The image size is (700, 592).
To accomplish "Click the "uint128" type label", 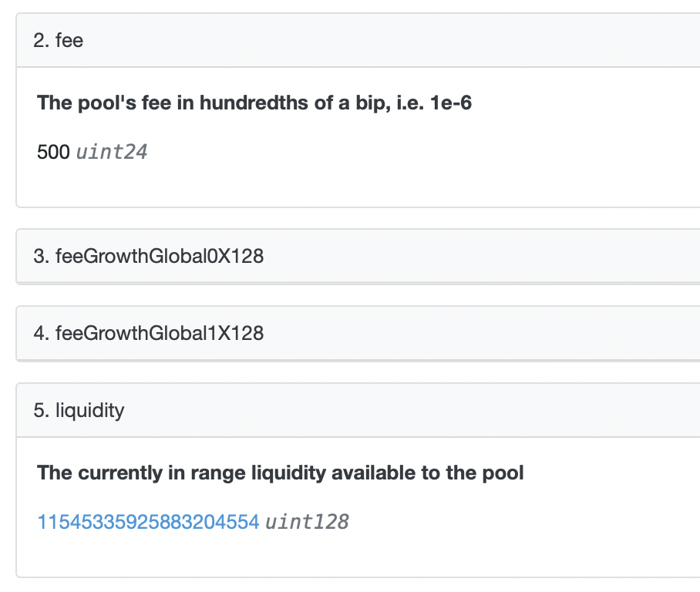I will pos(307,522).
